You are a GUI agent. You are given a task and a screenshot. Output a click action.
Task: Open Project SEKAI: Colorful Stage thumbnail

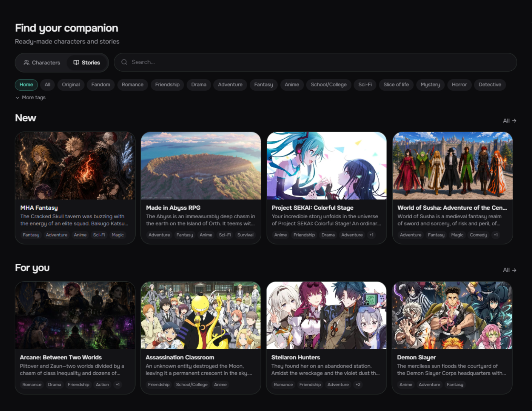click(327, 166)
